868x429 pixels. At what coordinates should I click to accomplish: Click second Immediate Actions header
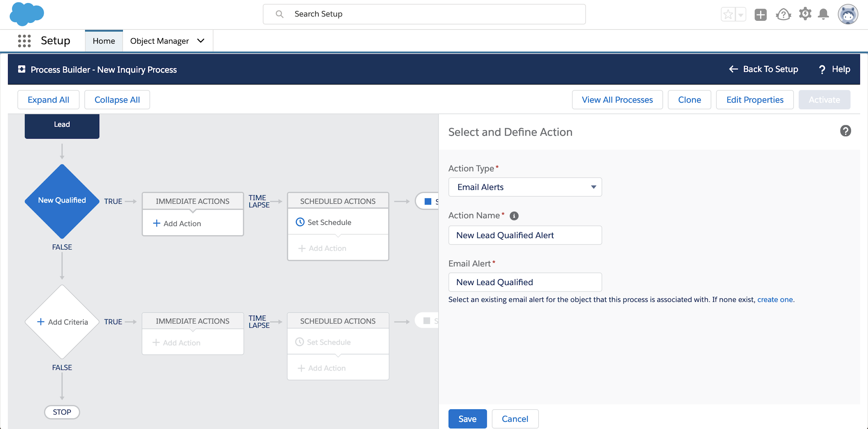193,321
